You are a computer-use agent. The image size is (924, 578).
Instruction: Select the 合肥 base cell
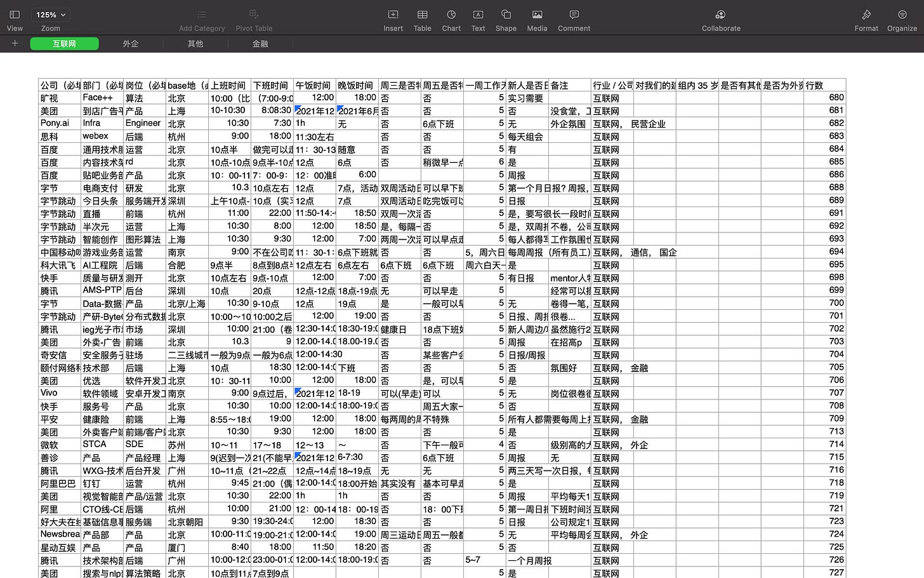187,265
